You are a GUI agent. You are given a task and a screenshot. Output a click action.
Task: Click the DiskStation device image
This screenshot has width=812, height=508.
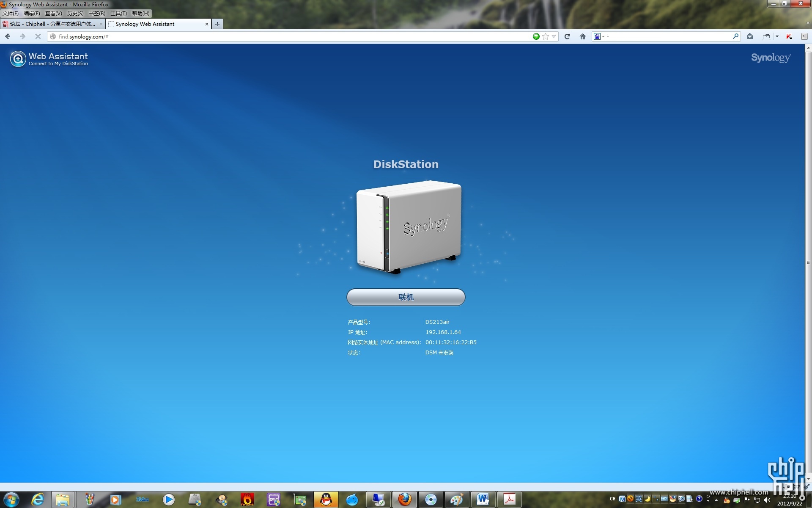(x=408, y=227)
